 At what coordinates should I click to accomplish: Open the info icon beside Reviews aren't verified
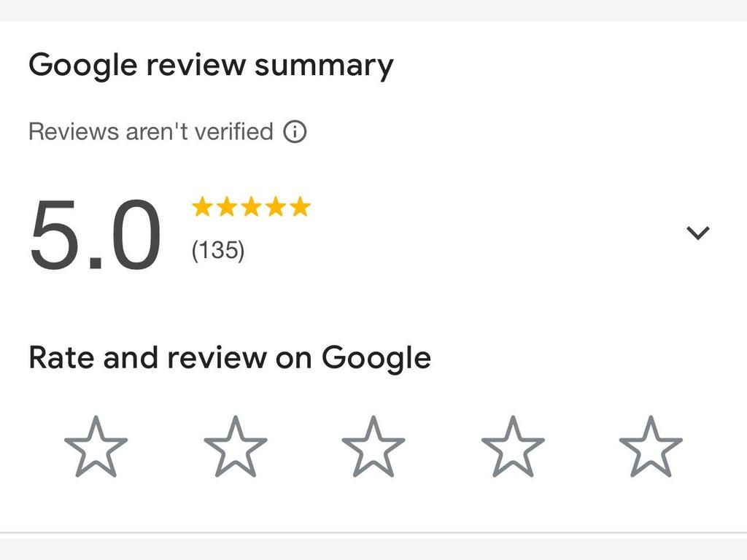click(x=295, y=131)
